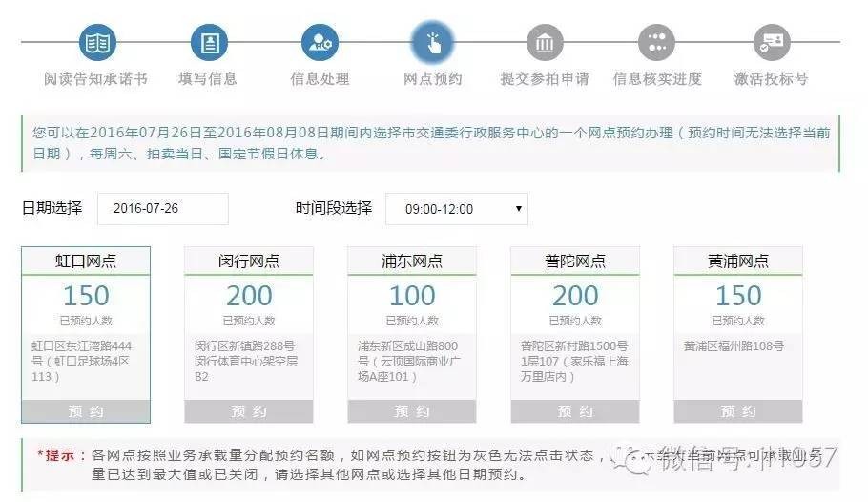Expand the 时间段选择 09:00-12:00 dropdown
868x502 pixels.
[x=456, y=209]
